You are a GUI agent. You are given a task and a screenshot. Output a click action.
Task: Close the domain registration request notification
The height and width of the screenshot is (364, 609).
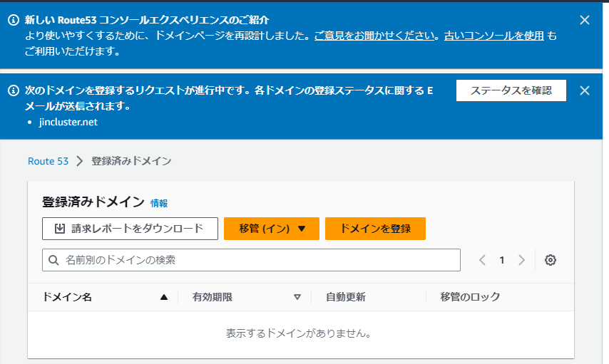tap(585, 90)
